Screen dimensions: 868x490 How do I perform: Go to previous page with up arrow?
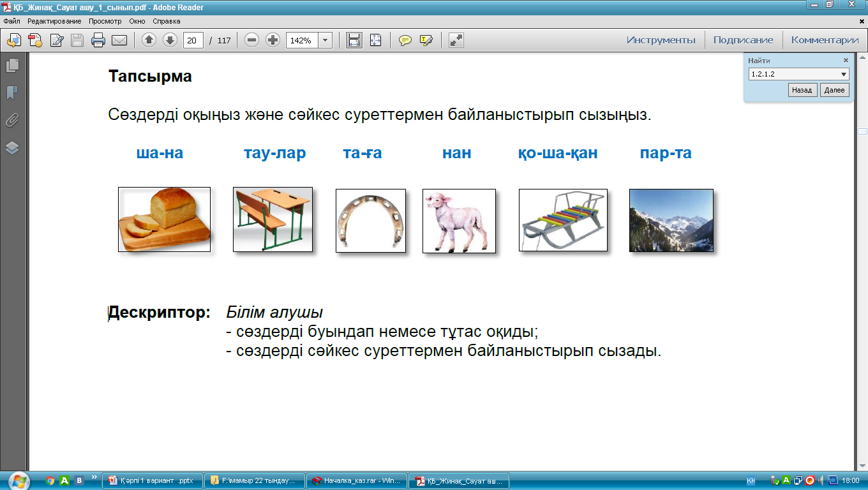[149, 40]
